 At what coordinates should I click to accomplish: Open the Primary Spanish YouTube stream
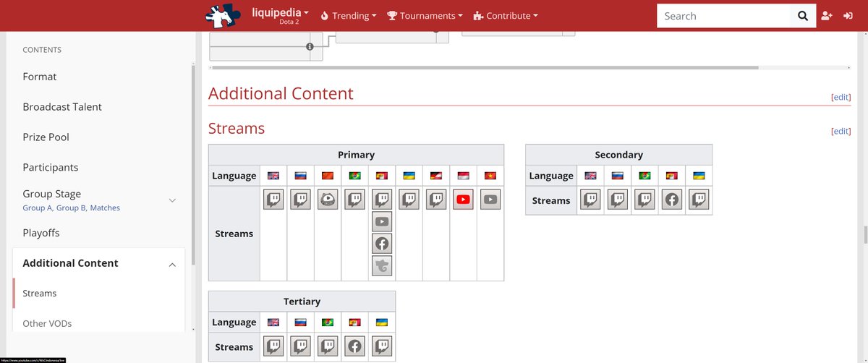tap(382, 222)
